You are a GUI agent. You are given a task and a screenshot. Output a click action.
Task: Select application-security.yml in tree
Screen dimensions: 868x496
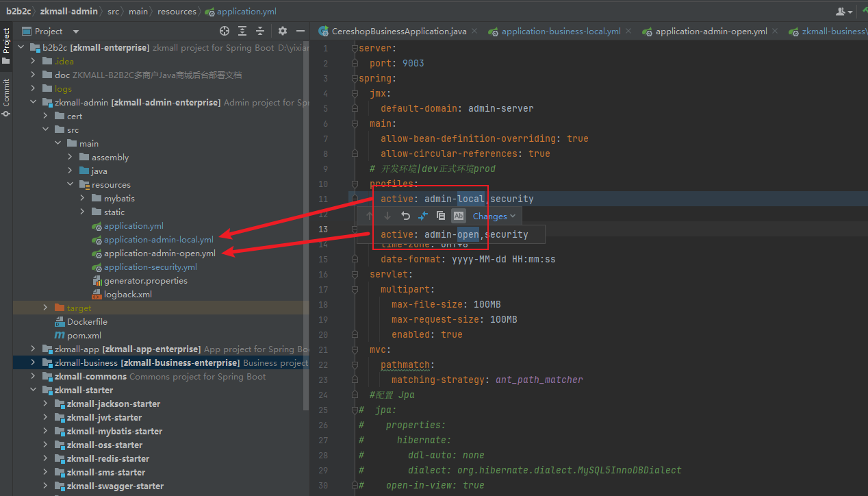point(150,266)
